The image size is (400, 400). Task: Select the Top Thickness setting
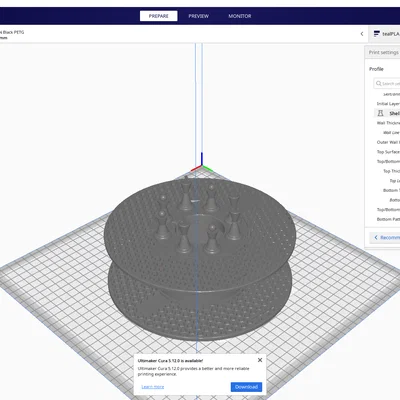click(391, 171)
